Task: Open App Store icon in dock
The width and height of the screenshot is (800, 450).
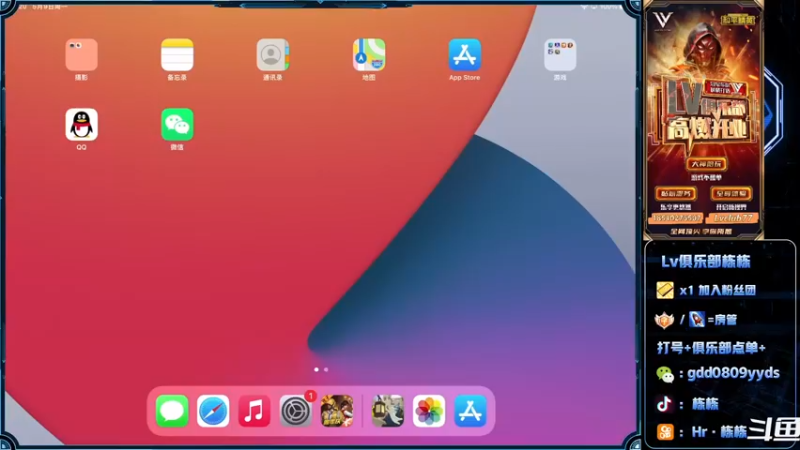Action: pyautogui.click(x=470, y=411)
